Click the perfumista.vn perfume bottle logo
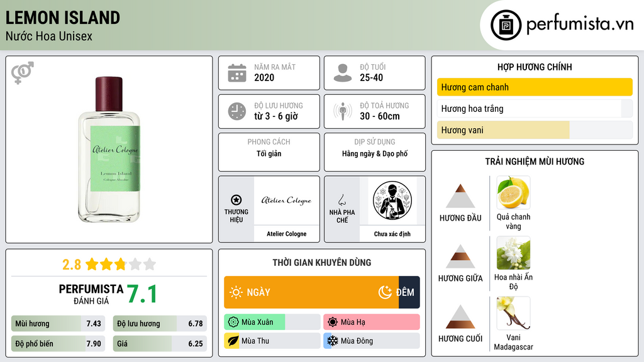644x362 pixels. pos(506,25)
